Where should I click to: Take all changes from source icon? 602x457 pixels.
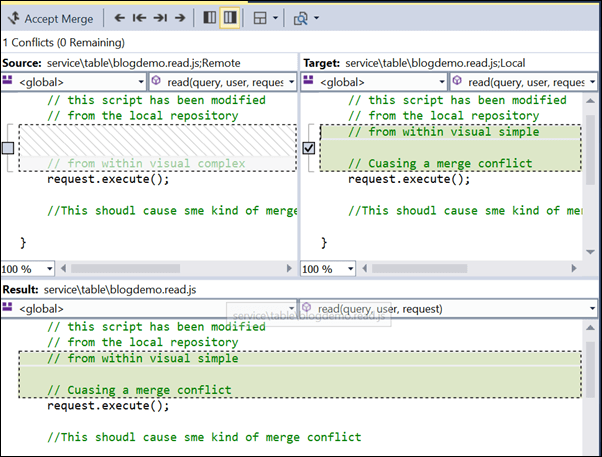click(209, 18)
